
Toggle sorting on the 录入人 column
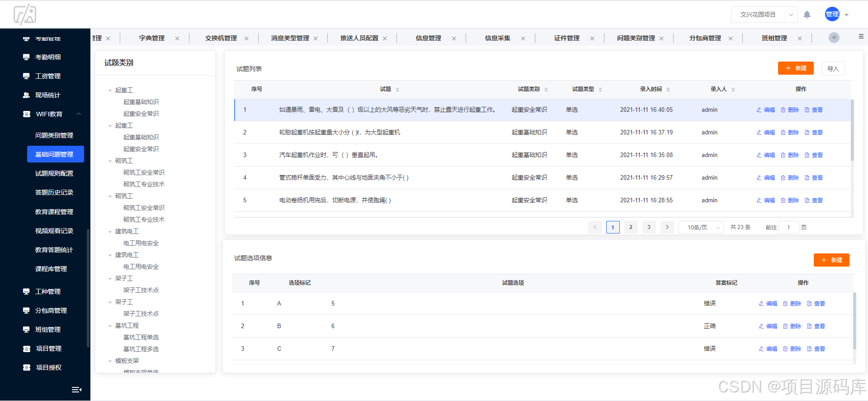point(733,90)
